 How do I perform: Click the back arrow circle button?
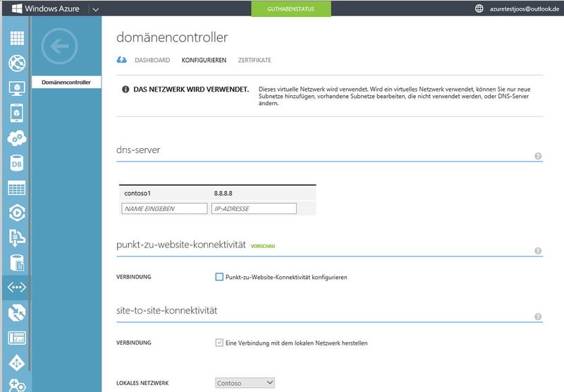point(59,46)
